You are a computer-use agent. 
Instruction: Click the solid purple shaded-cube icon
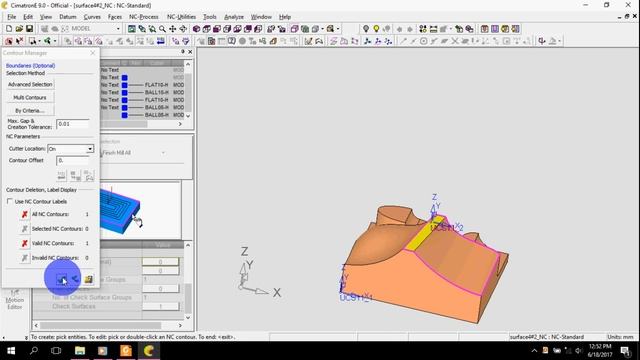[x=197, y=29]
